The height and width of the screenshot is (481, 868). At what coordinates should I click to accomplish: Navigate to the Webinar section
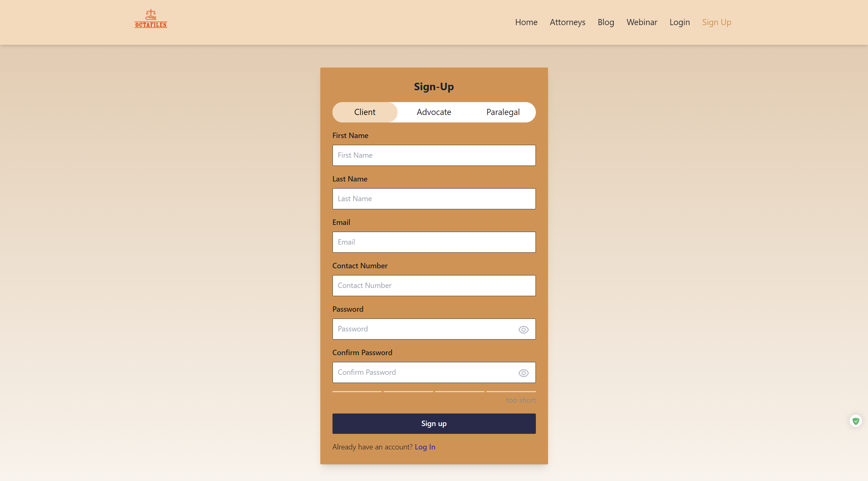click(x=642, y=22)
